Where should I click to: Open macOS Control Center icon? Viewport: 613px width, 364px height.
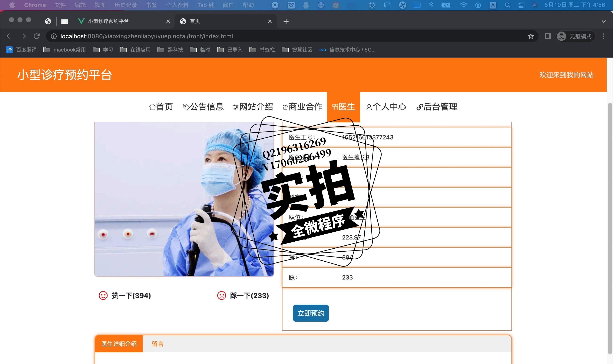coord(521,5)
